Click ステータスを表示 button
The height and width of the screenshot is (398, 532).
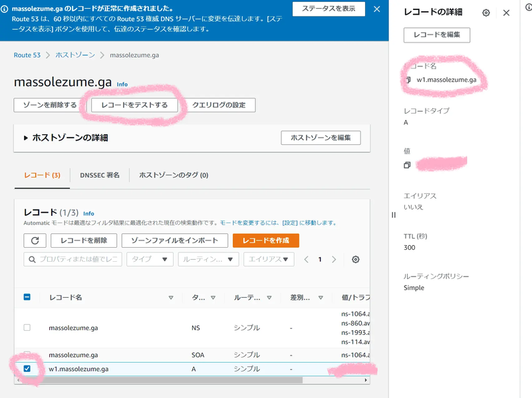tap(329, 9)
